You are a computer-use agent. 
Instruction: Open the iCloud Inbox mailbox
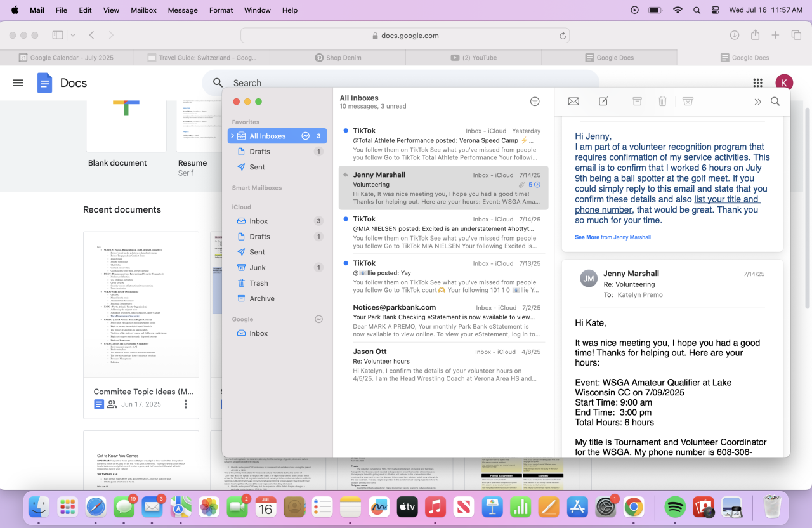277,221
